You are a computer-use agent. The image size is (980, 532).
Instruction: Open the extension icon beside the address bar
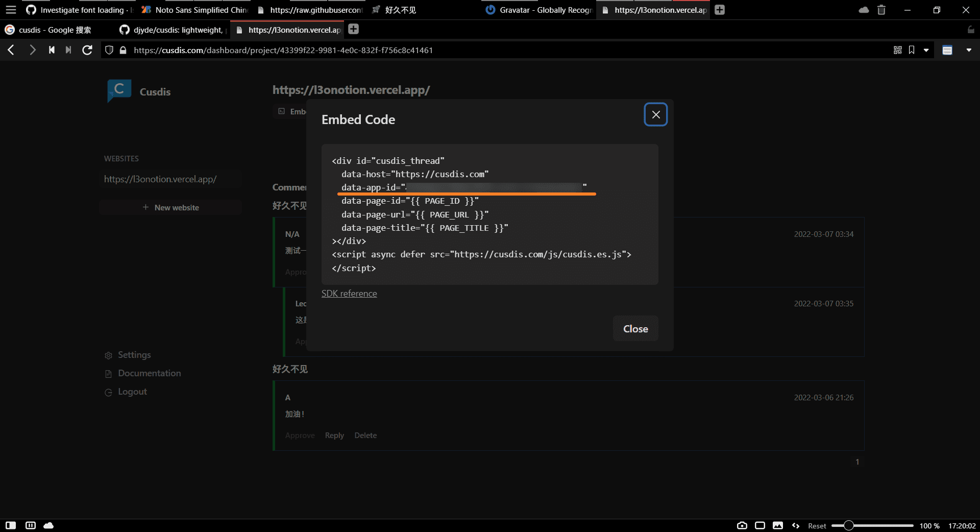[947, 50]
